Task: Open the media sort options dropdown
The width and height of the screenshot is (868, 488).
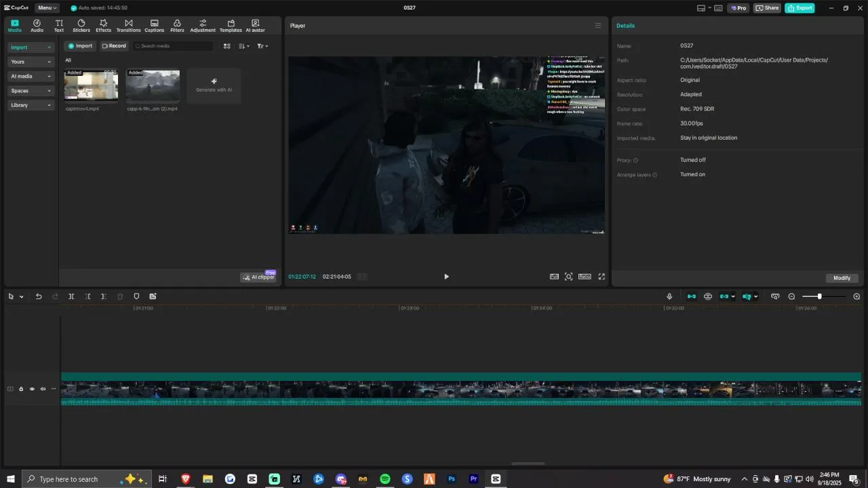Action: (x=244, y=46)
